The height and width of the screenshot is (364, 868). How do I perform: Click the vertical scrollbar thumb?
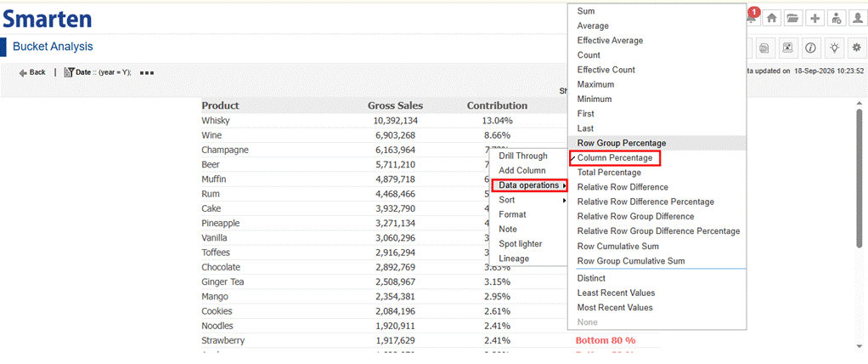pos(859,179)
